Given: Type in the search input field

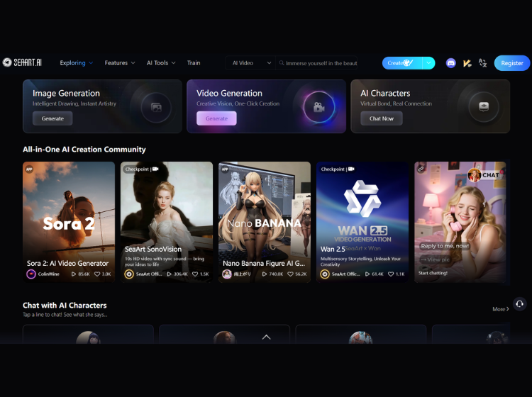Looking at the screenshot, I should pos(323,63).
